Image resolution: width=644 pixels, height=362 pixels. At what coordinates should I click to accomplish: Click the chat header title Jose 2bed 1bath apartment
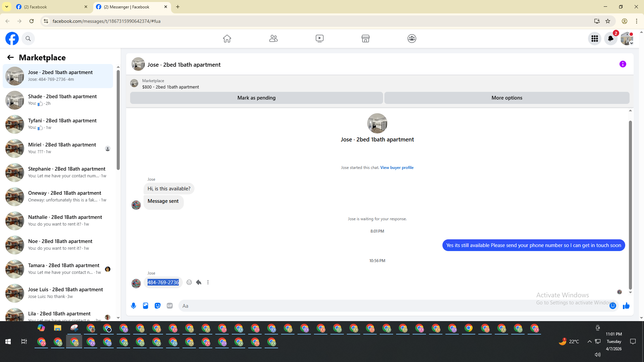coord(184,65)
